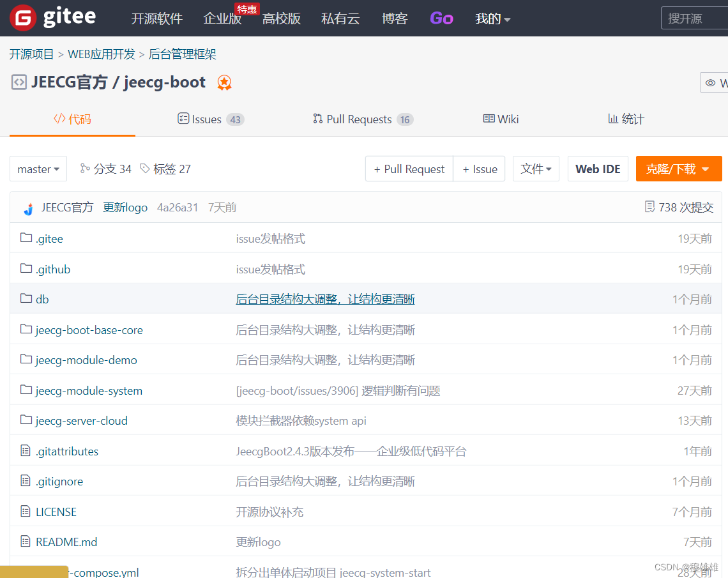
Task: Click 738 次提交 commits count
Action: click(x=686, y=208)
